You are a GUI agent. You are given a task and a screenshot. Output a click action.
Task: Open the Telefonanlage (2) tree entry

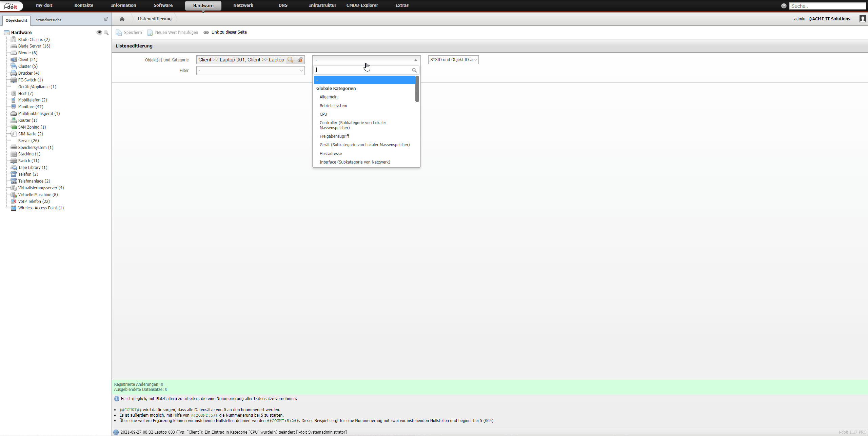point(34,181)
